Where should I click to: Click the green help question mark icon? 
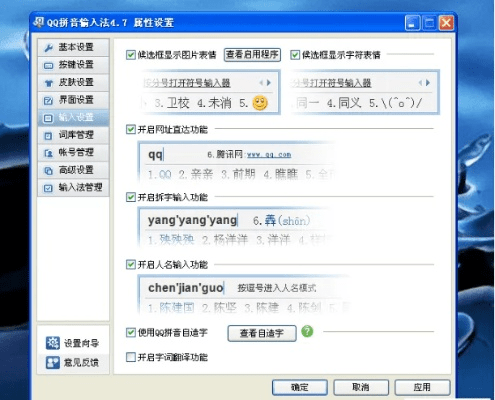(x=307, y=331)
